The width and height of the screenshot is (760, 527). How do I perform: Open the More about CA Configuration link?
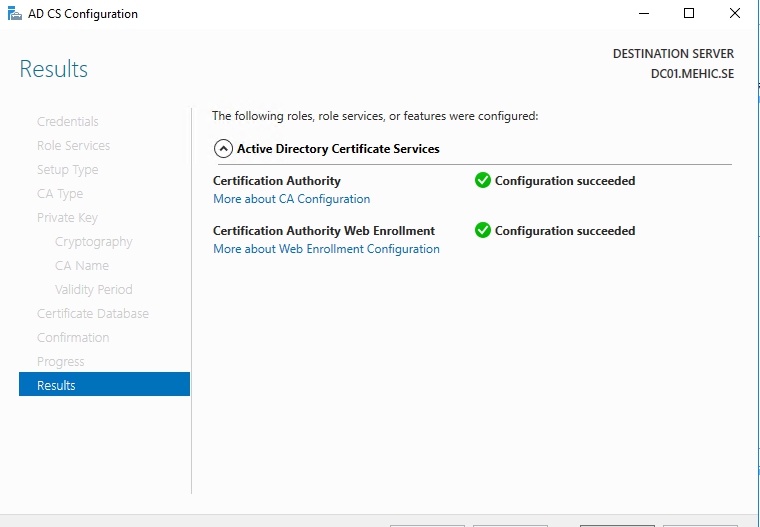point(291,199)
